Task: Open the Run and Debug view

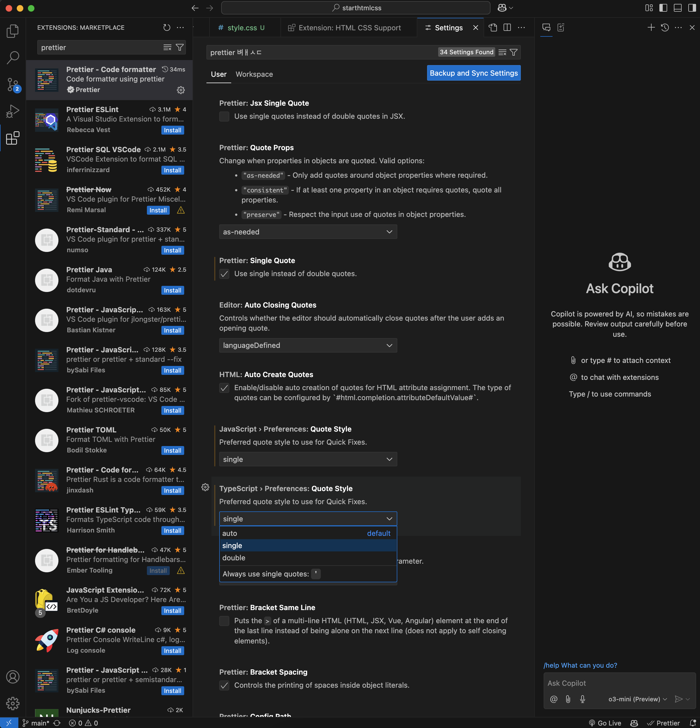Action: [x=13, y=111]
